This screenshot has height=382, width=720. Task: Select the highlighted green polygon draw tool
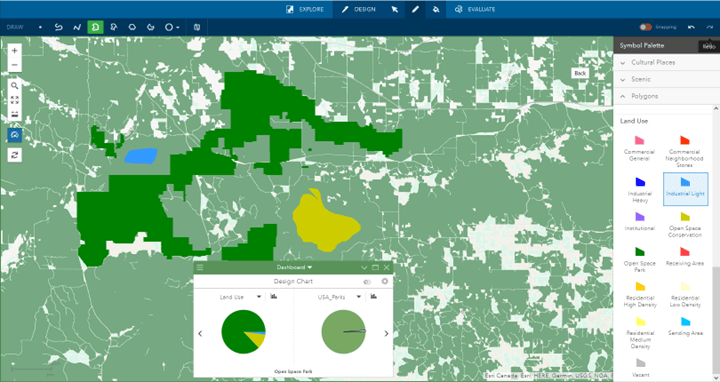(96, 27)
